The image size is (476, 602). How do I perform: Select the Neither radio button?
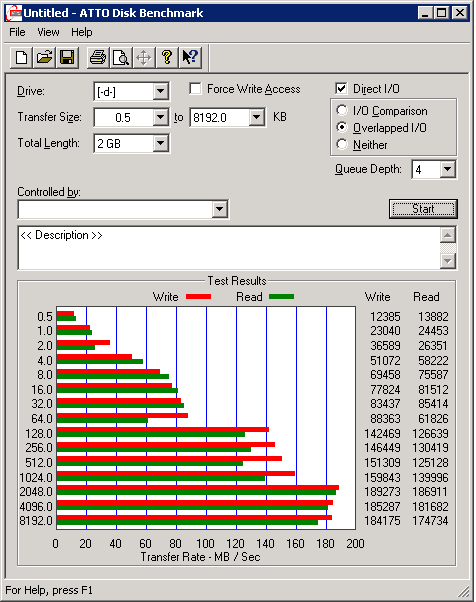click(x=342, y=145)
